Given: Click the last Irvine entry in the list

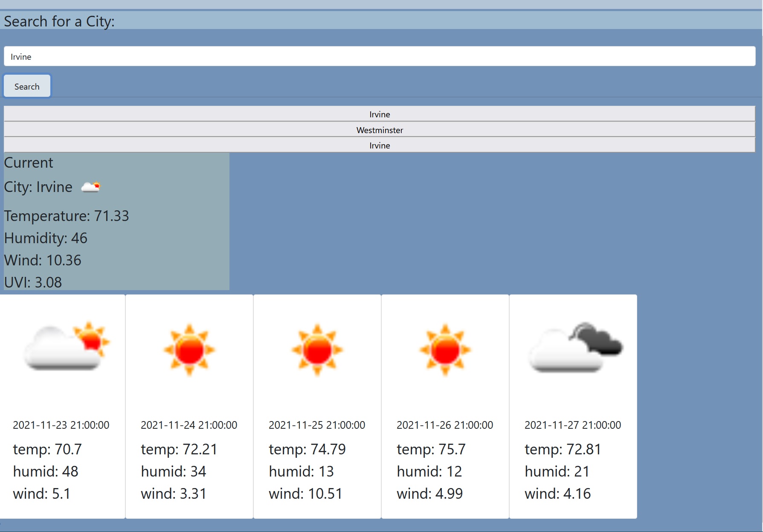Looking at the screenshot, I should click(x=379, y=145).
